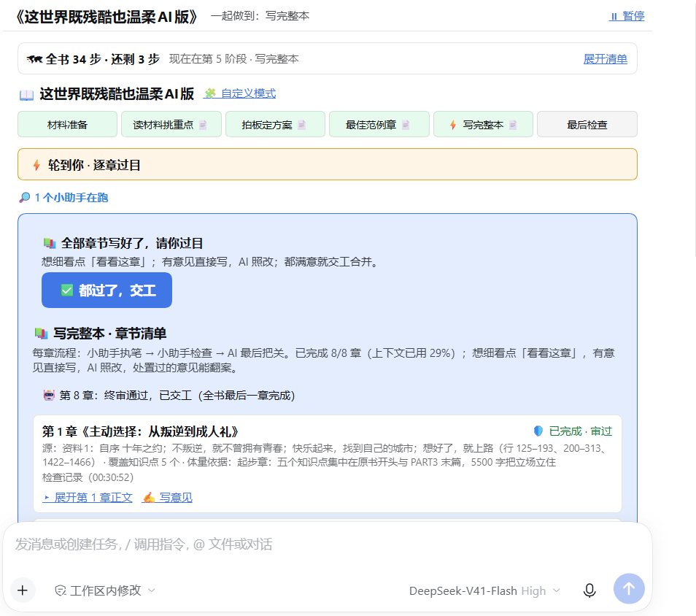The height and width of the screenshot is (616, 696).
Task: Click 检查记录 (00:30:52) text
Action: point(88,477)
